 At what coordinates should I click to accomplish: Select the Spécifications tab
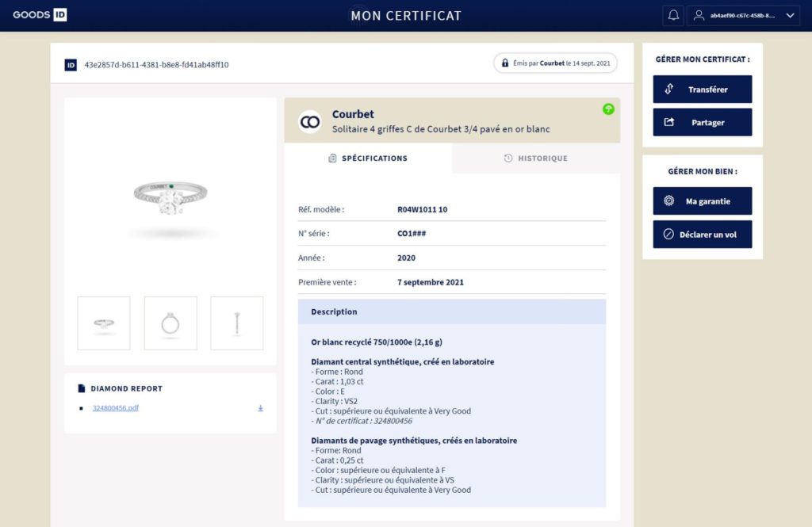368,158
